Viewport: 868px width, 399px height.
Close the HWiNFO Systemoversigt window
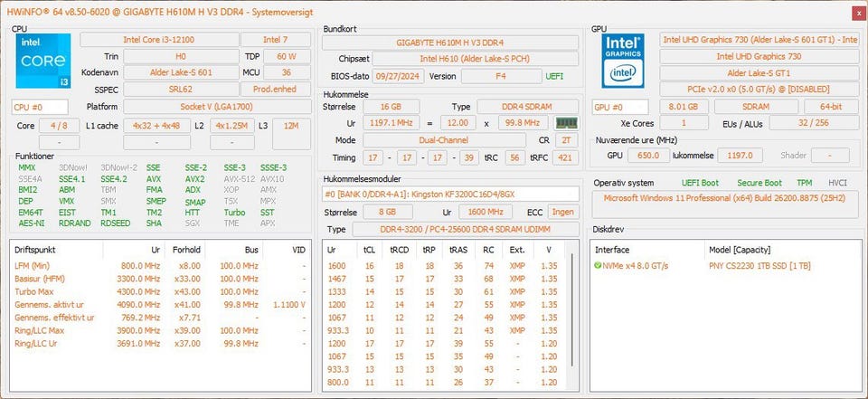point(859,13)
